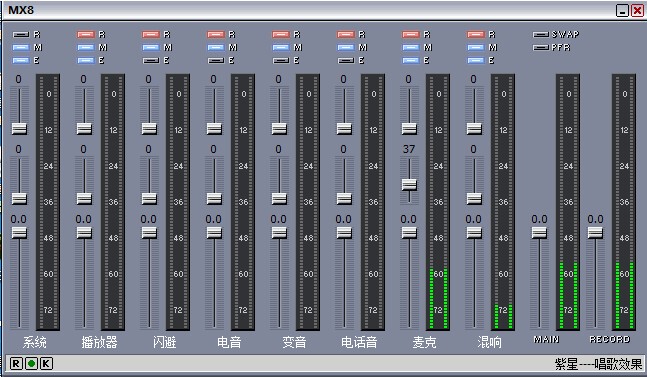Click the middle slider knob on 系统 channel
Image resolution: width=647 pixels, height=377 pixels.
pos(19,199)
